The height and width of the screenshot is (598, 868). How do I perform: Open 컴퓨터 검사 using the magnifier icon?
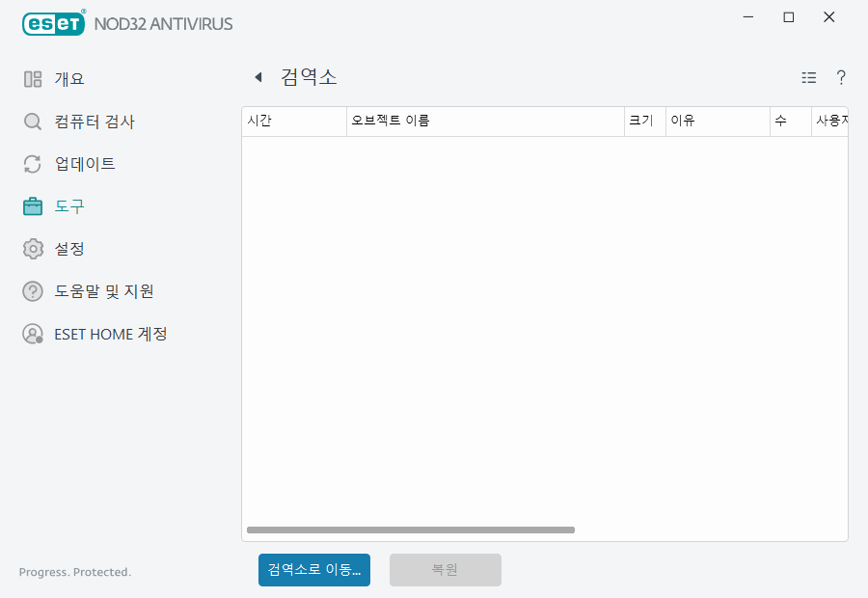(x=32, y=122)
